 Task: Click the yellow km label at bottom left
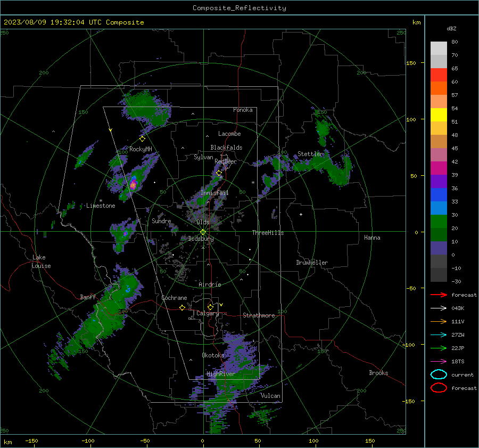point(7,442)
